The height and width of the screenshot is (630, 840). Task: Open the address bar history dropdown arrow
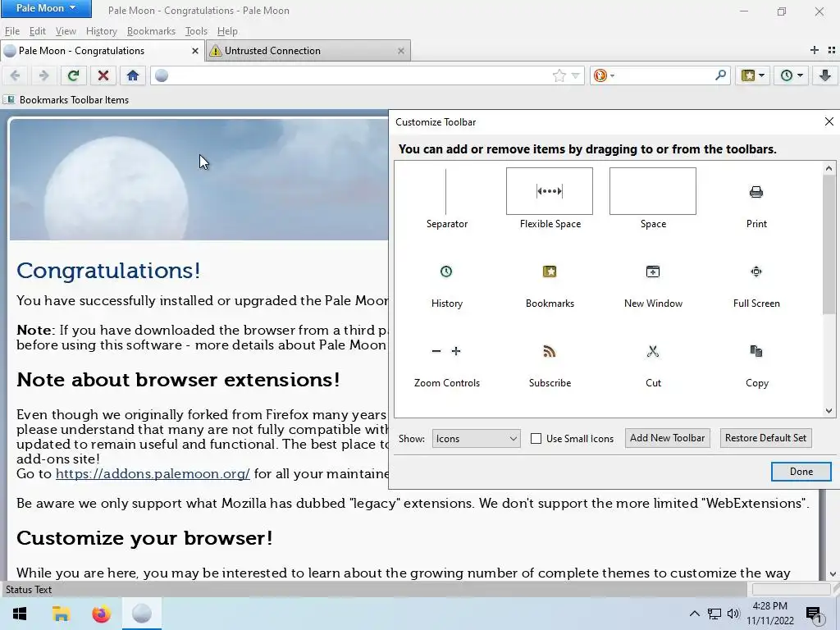point(575,76)
